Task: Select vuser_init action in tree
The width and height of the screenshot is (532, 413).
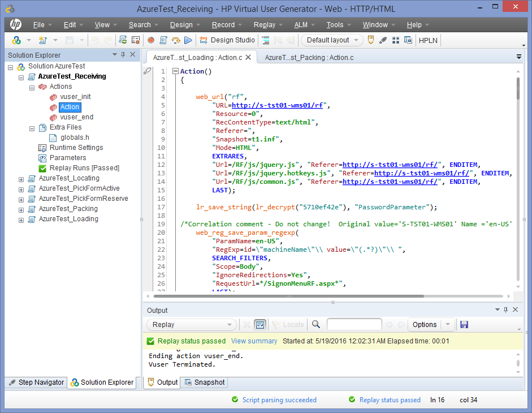Action: (75, 97)
